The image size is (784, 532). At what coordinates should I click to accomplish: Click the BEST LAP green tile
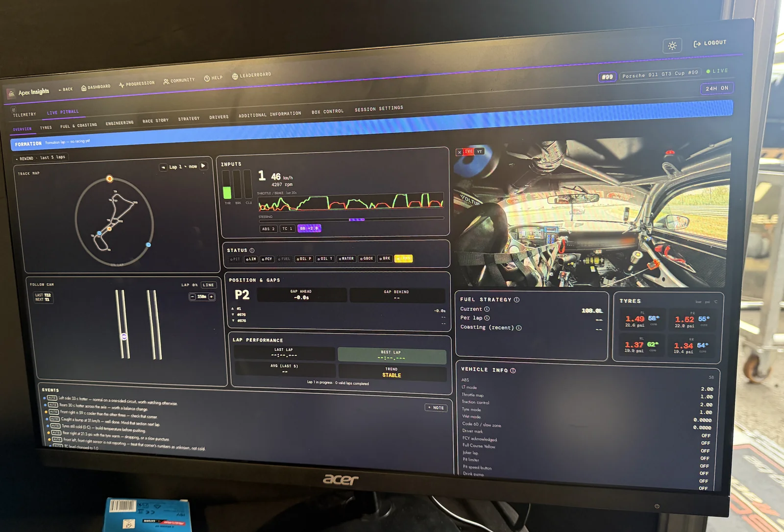(392, 355)
